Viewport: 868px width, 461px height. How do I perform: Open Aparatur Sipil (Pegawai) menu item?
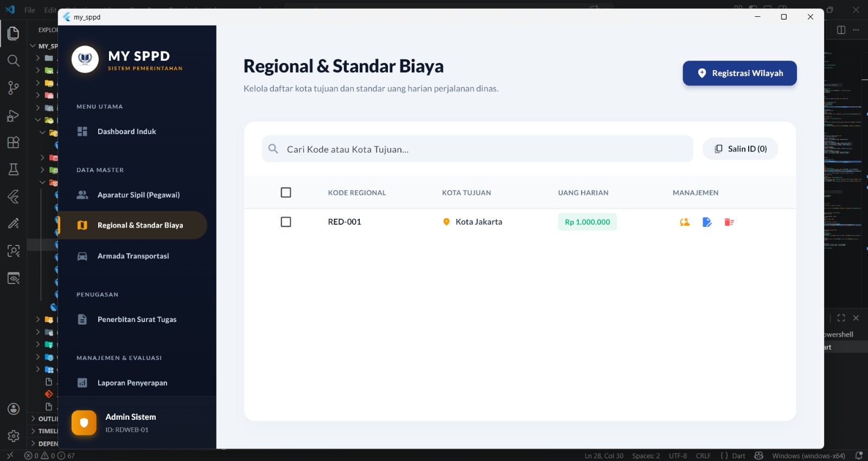tap(132, 195)
